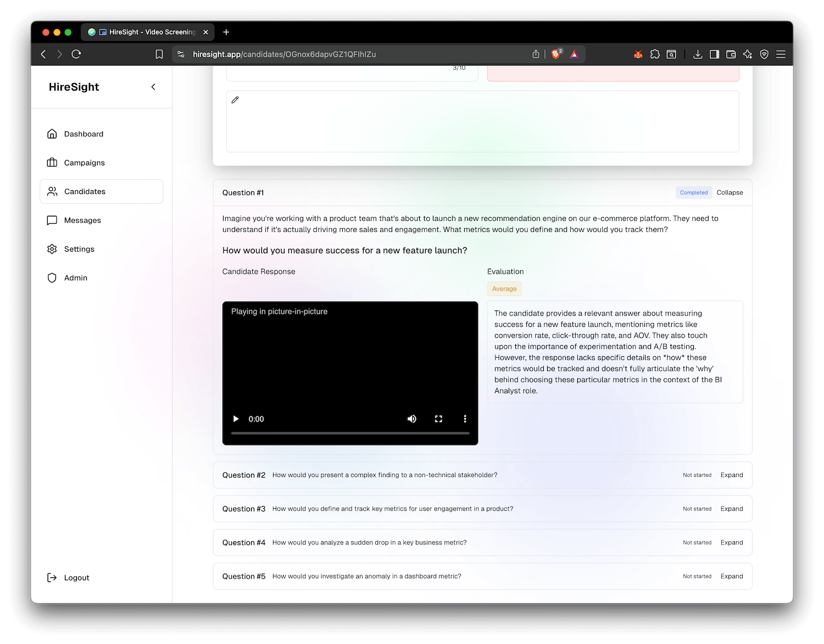
Task: Click the Question #1 heading
Action: [x=243, y=193]
